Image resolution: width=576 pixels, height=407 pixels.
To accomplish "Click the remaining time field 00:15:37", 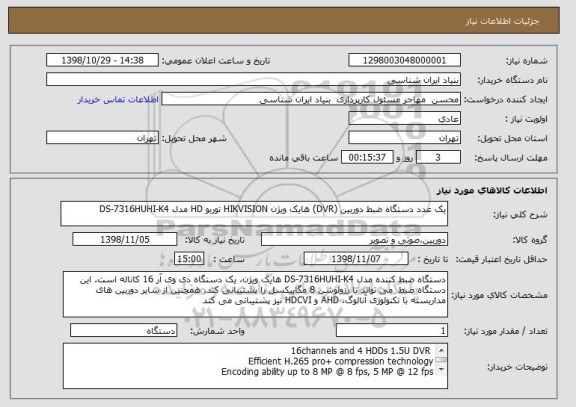I will (367, 157).
